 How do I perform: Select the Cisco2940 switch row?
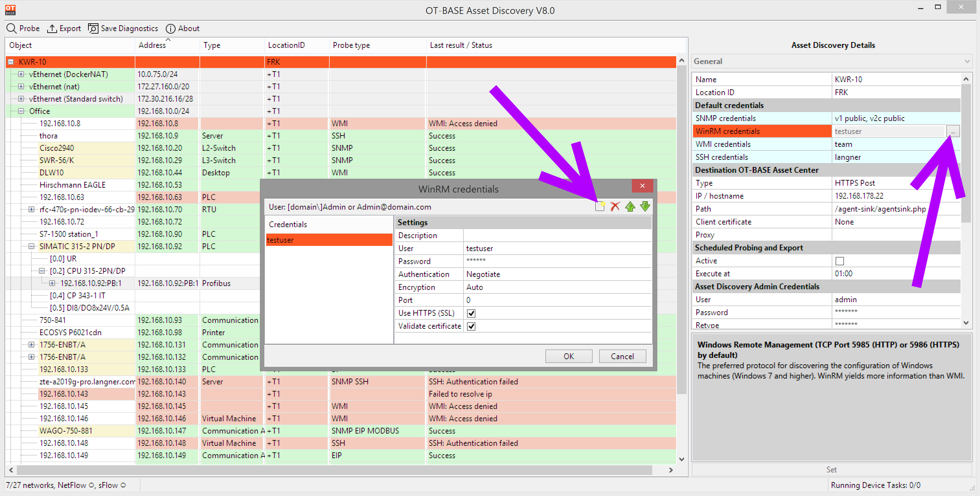340,148
